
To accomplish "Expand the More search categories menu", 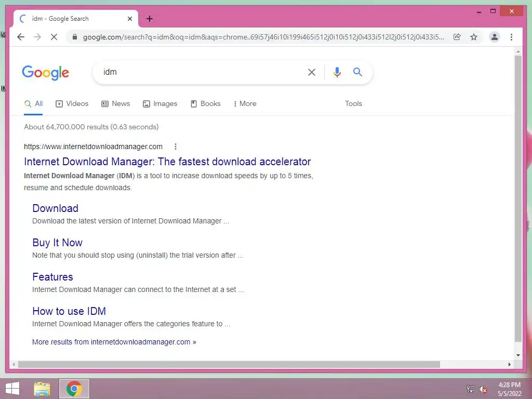I will (245, 104).
